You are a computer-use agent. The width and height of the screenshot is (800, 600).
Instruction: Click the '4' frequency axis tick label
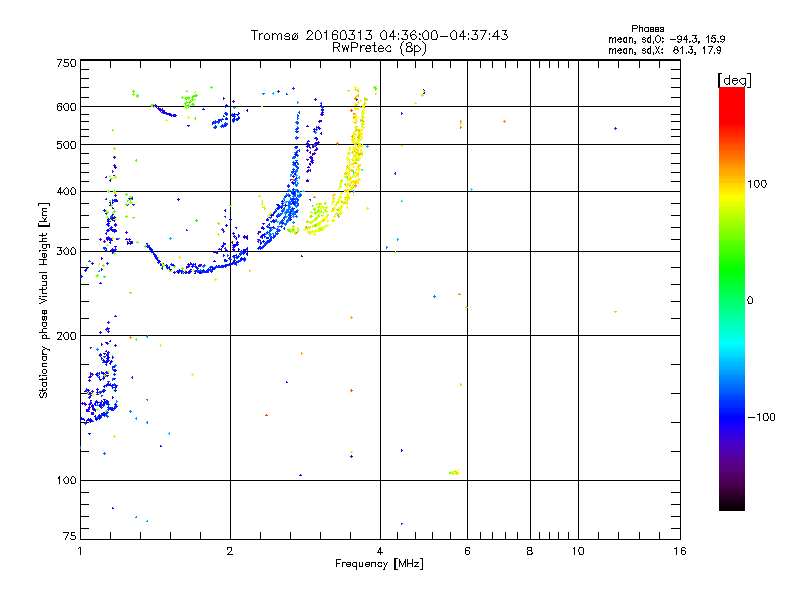[x=380, y=552]
